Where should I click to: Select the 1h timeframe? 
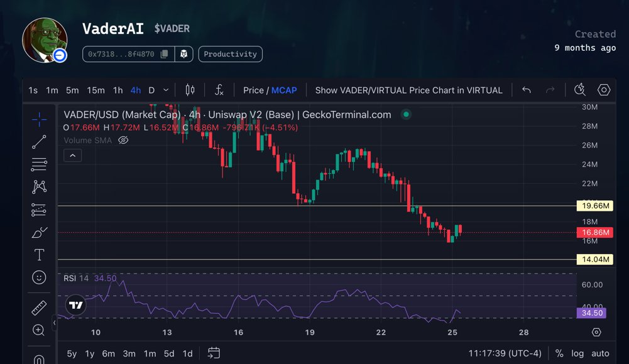(118, 90)
